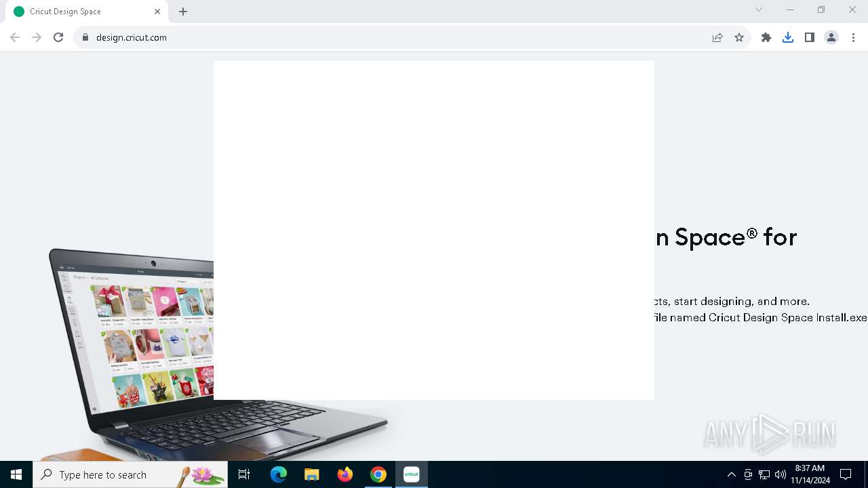This screenshot has width=868, height=488.
Task: Open network status tray icon
Action: click(764, 474)
